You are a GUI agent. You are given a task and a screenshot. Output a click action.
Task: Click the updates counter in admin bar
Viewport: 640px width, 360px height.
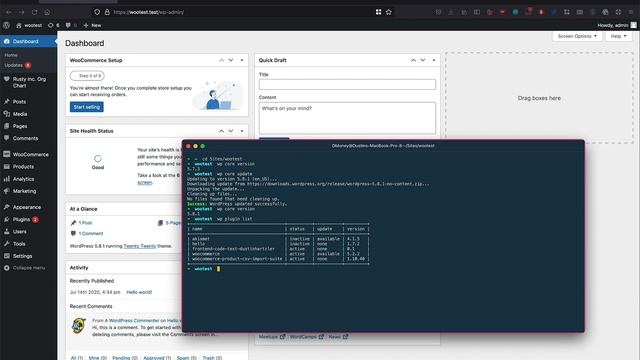pyautogui.click(x=53, y=25)
